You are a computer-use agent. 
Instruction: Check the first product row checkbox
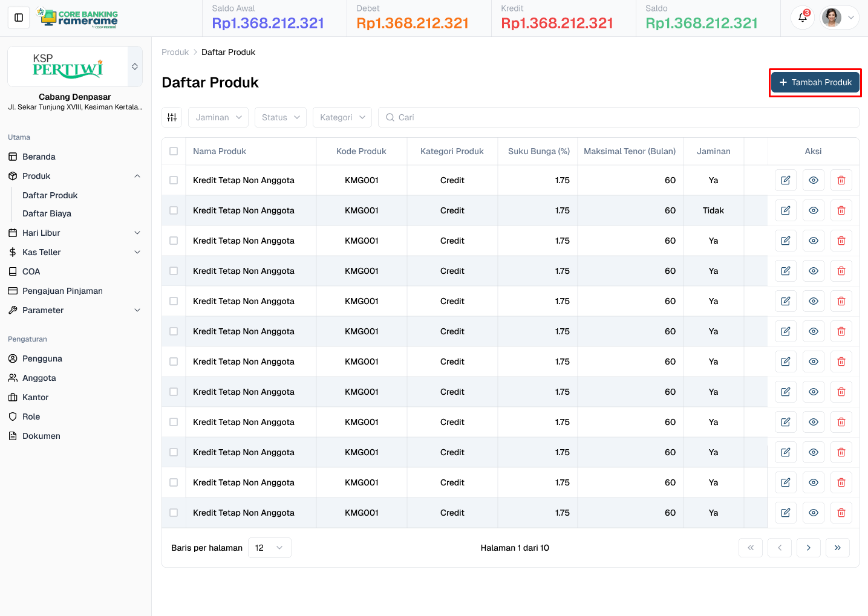pyautogui.click(x=174, y=180)
